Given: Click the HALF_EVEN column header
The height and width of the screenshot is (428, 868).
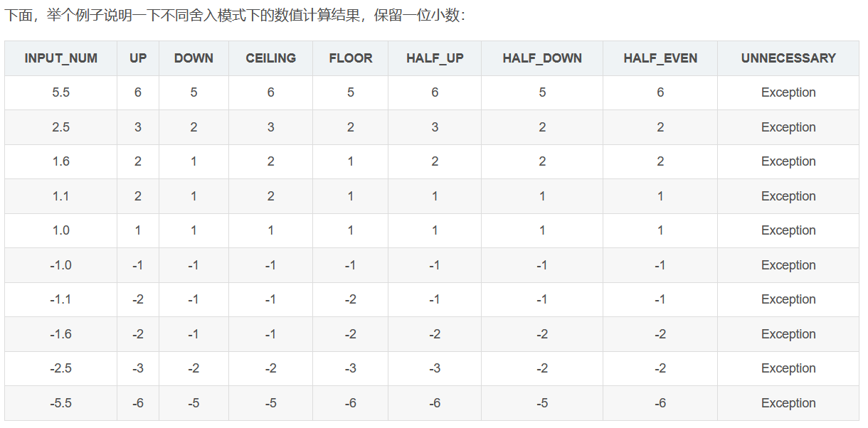Looking at the screenshot, I should tap(660, 58).
